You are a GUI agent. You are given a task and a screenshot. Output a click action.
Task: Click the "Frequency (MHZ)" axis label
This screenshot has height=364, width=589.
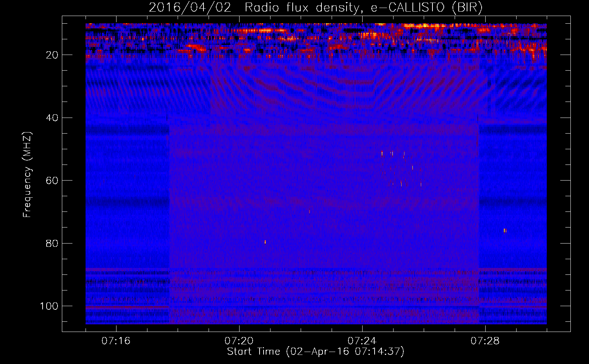27,175
